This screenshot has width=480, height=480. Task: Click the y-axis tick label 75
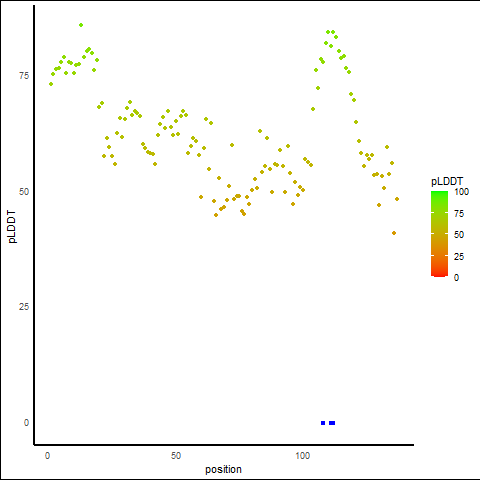coord(24,76)
